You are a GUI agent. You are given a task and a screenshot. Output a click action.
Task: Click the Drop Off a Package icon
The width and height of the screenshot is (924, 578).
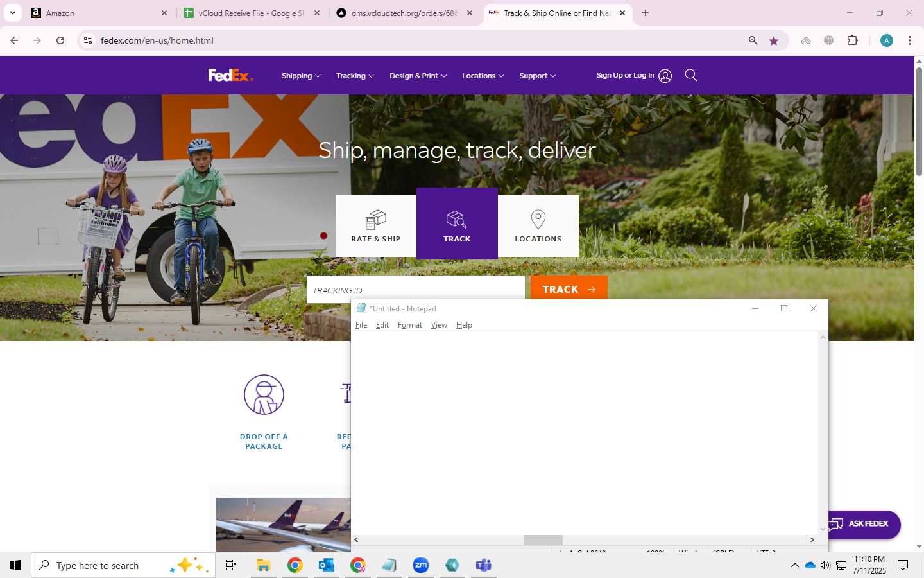pyautogui.click(x=264, y=394)
